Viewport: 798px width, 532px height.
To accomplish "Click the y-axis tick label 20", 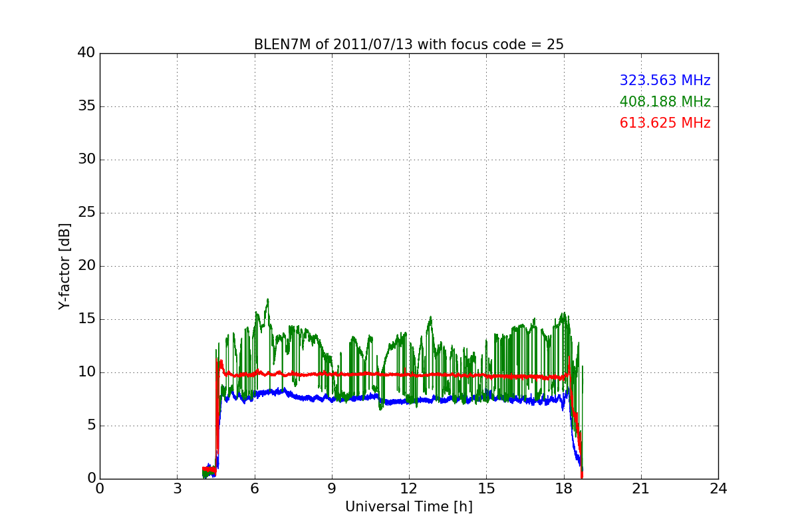I will pyautogui.click(x=86, y=266).
